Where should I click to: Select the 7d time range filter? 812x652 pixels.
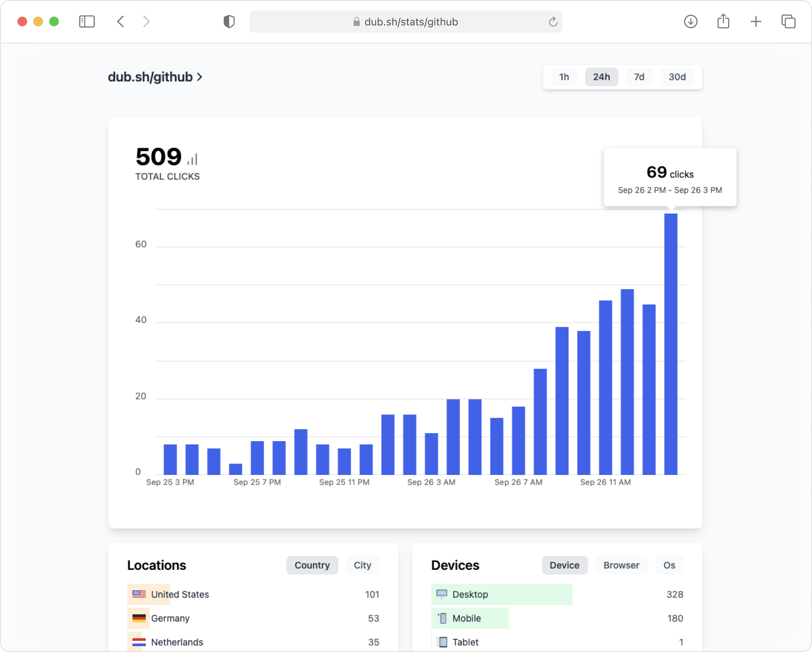[x=639, y=77]
